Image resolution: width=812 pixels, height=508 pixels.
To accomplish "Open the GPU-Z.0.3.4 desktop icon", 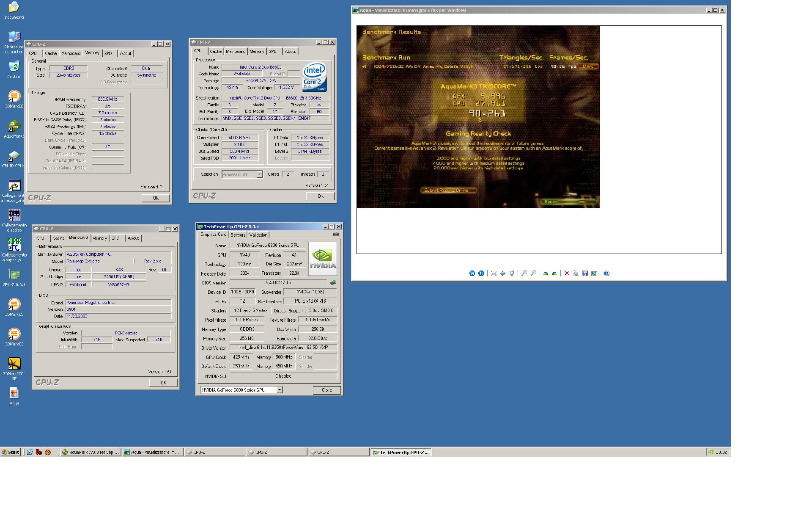I will coord(14,278).
